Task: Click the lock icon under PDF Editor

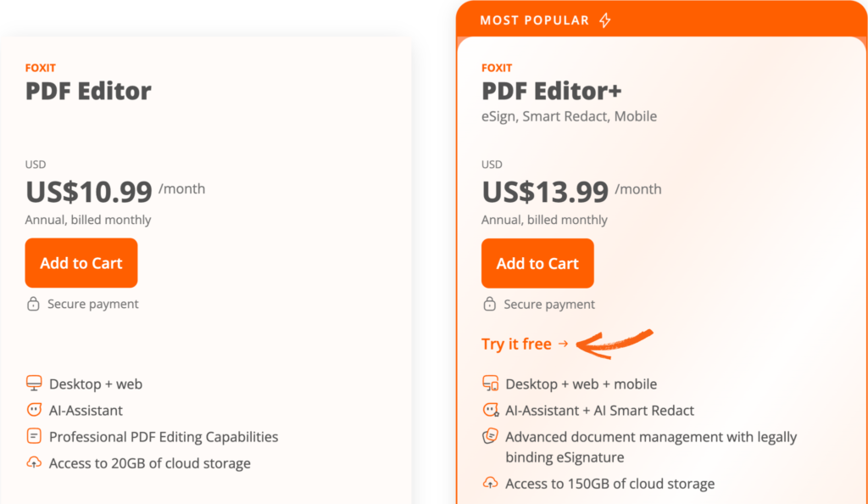Action: [33, 304]
